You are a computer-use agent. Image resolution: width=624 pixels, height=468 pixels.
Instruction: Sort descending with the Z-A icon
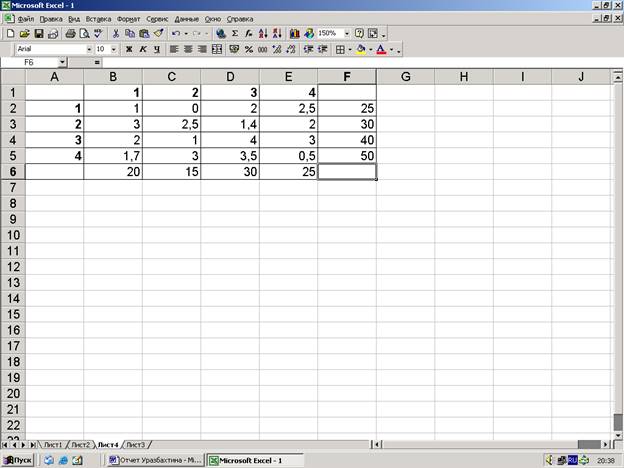pos(277,34)
